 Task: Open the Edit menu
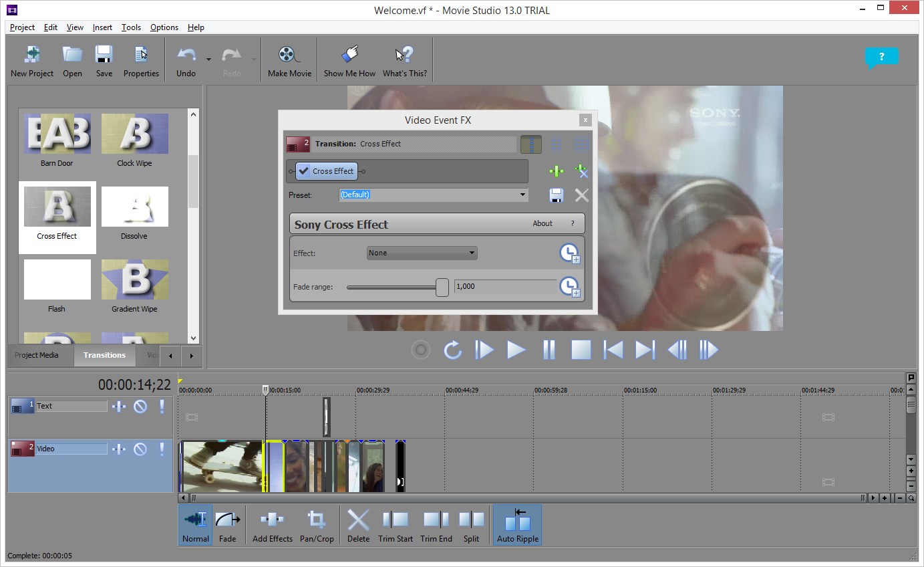click(51, 27)
